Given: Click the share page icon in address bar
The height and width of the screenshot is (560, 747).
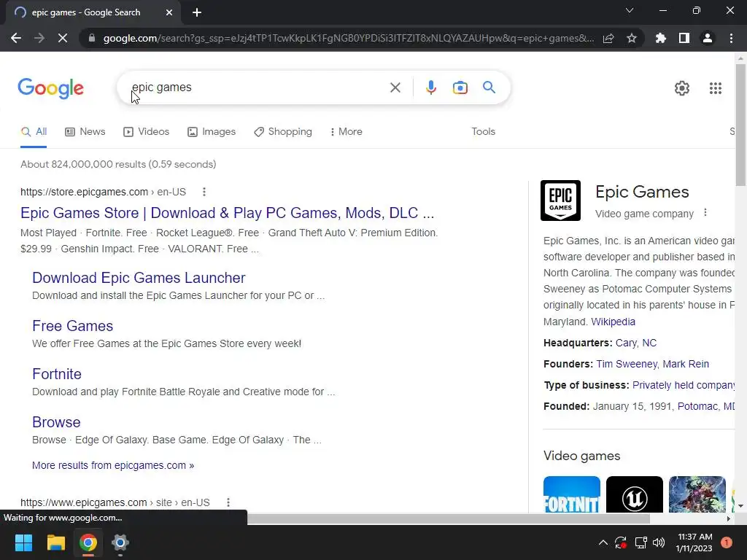Looking at the screenshot, I should [x=608, y=38].
